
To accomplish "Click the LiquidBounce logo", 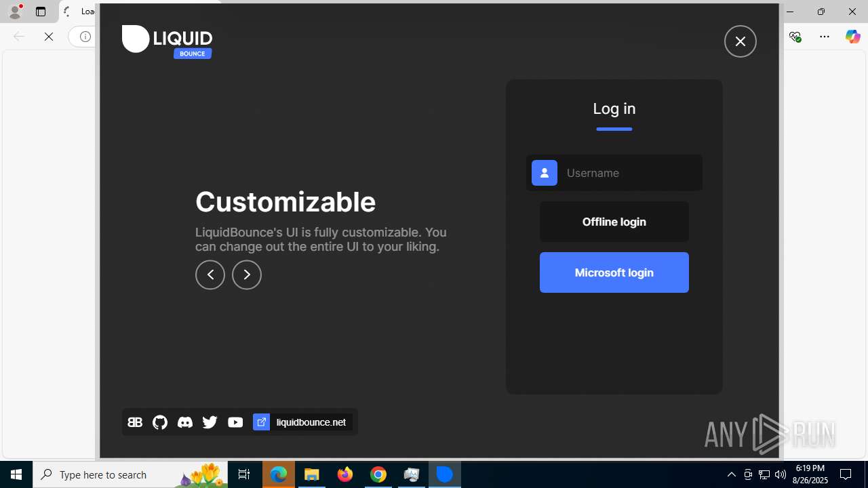I will click(x=167, y=41).
